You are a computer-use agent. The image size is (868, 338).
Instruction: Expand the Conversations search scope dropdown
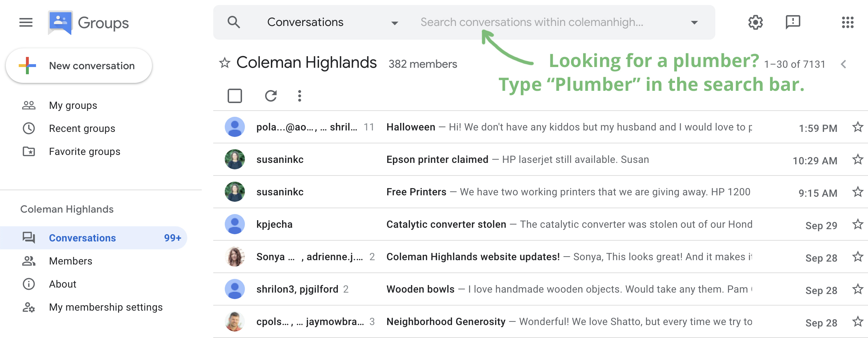point(394,23)
